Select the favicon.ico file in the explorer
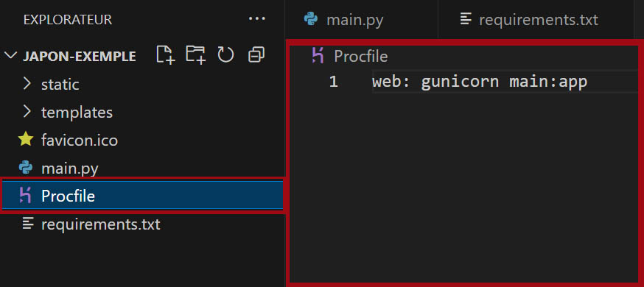Viewport: 644px width, 287px height. point(141,141)
